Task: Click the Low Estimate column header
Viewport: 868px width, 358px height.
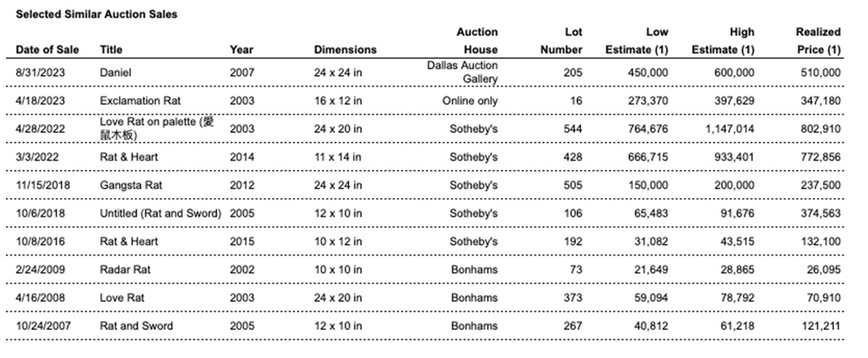Action: (637, 41)
